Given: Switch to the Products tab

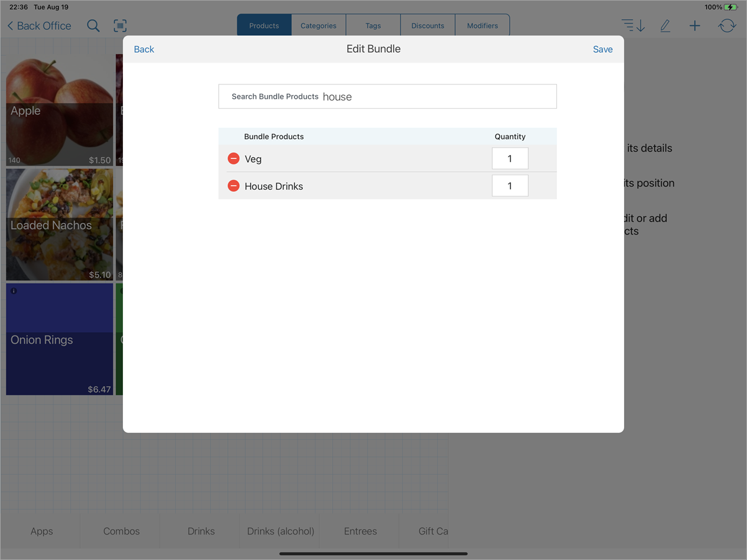Looking at the screenshot, I should click(264, 25).
